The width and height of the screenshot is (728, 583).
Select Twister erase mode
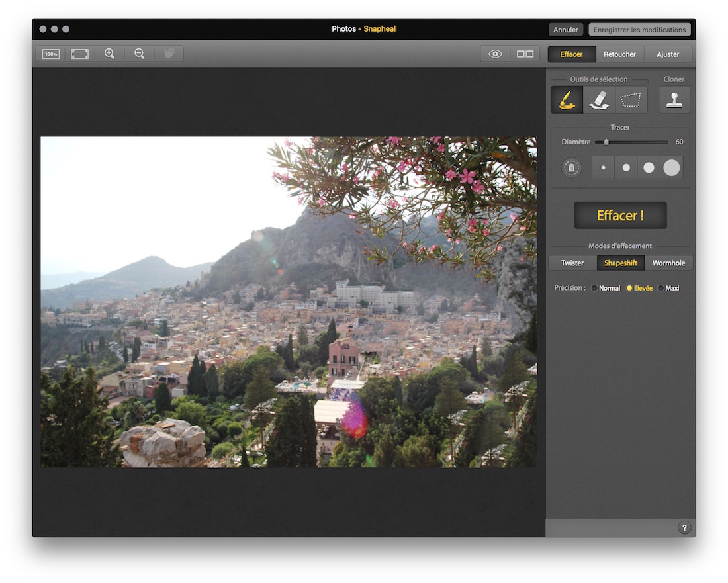572,263
